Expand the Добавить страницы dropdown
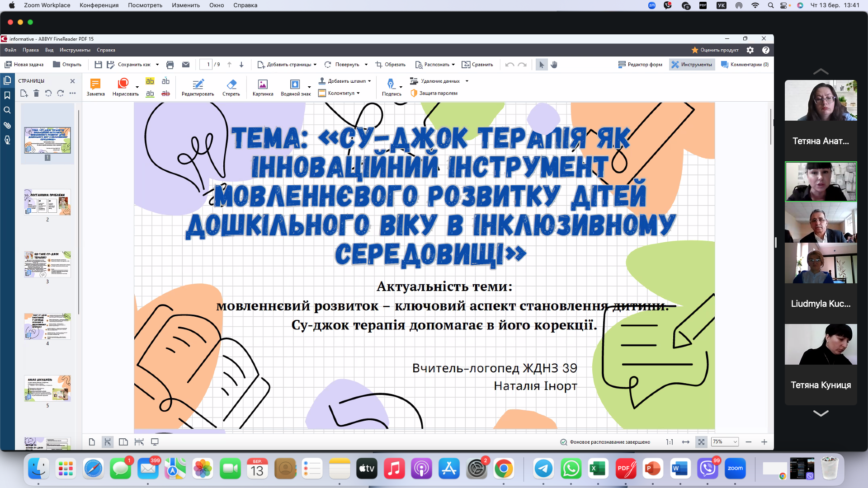The height and width of the screenshot is (488, 868). 315,65
